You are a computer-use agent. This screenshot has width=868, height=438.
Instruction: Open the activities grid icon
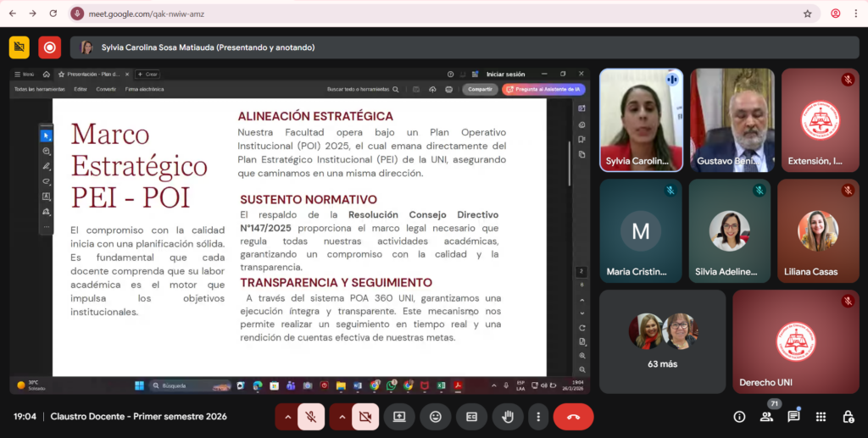pos(821,417)
